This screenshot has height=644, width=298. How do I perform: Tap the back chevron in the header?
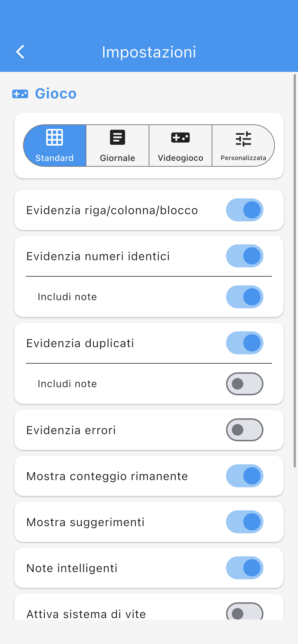point(20,52)
